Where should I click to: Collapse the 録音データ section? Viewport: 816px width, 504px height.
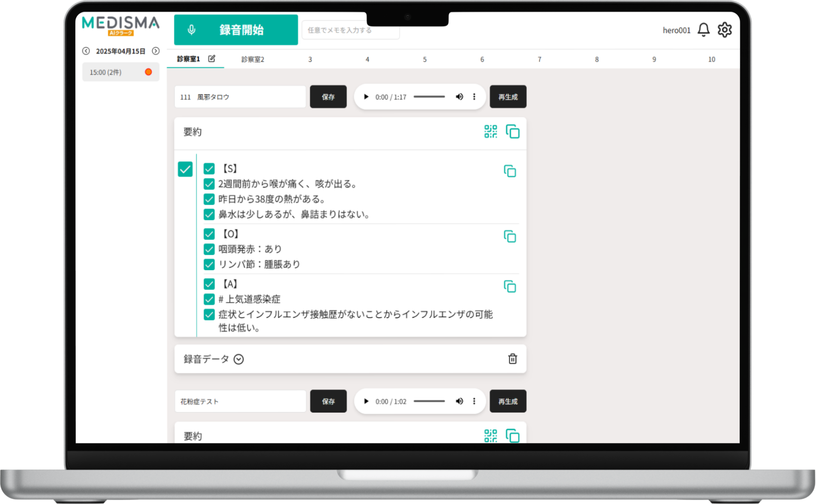(239, 359)
